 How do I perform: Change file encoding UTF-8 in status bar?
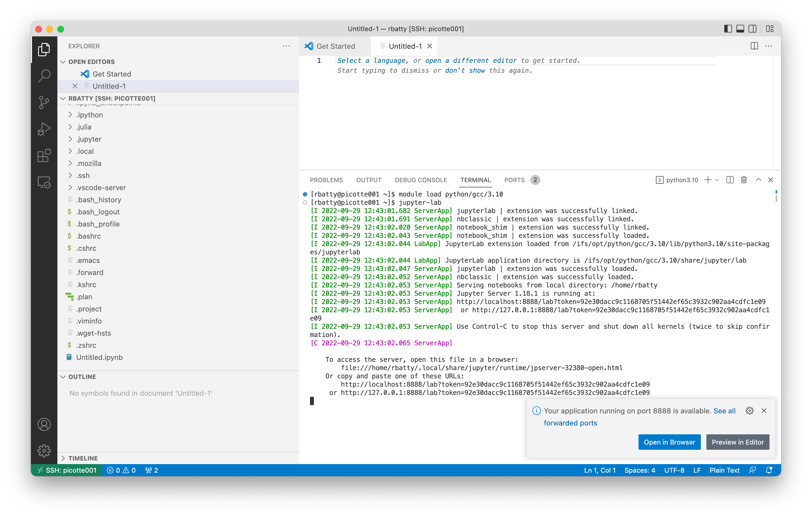[x=674, y=470]
